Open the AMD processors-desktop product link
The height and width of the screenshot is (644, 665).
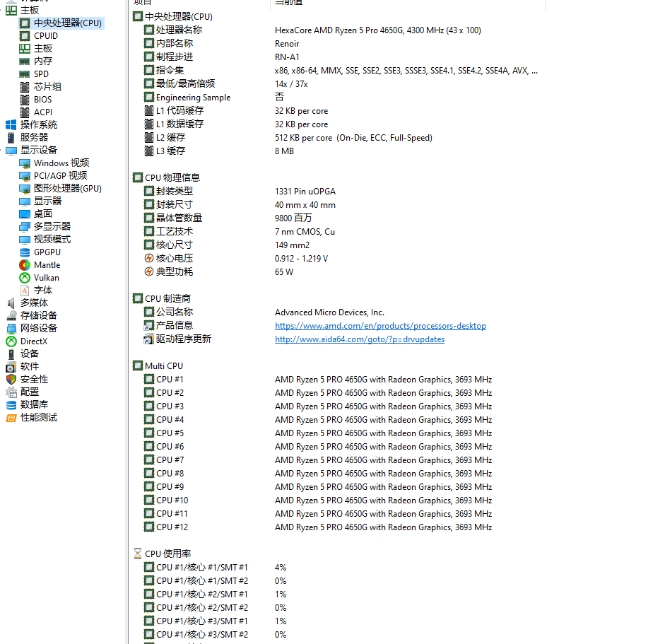click(x=380, y=326)
